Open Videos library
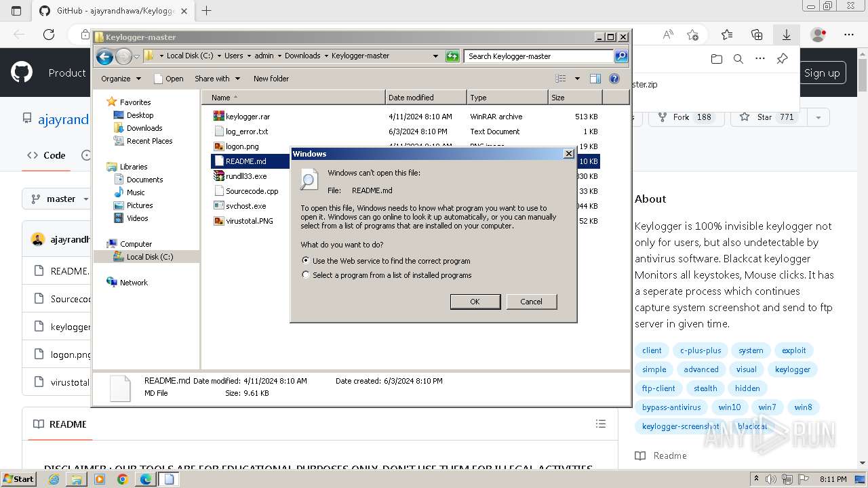Image resolution: width=868 pixels, height=488 pixels. coord(137,218)
